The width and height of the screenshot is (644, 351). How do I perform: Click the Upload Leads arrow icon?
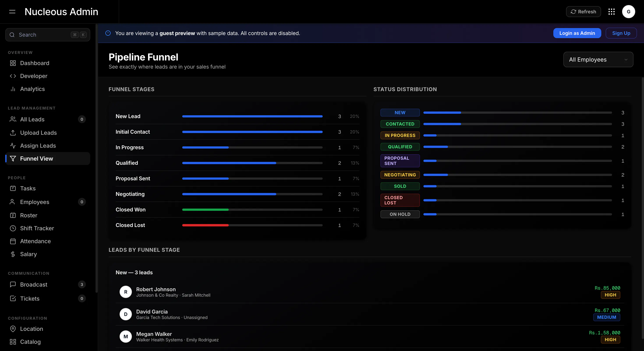point(13,133)
